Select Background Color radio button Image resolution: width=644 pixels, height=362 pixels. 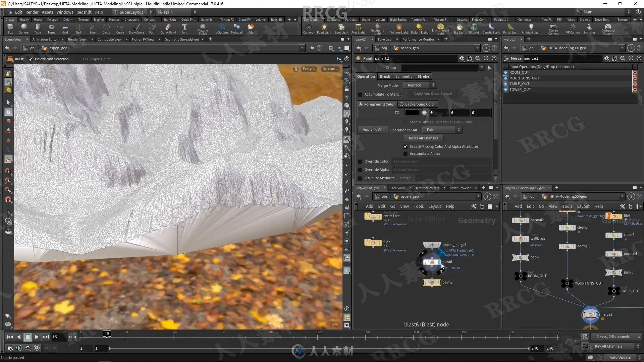click(x=401, y=104)
